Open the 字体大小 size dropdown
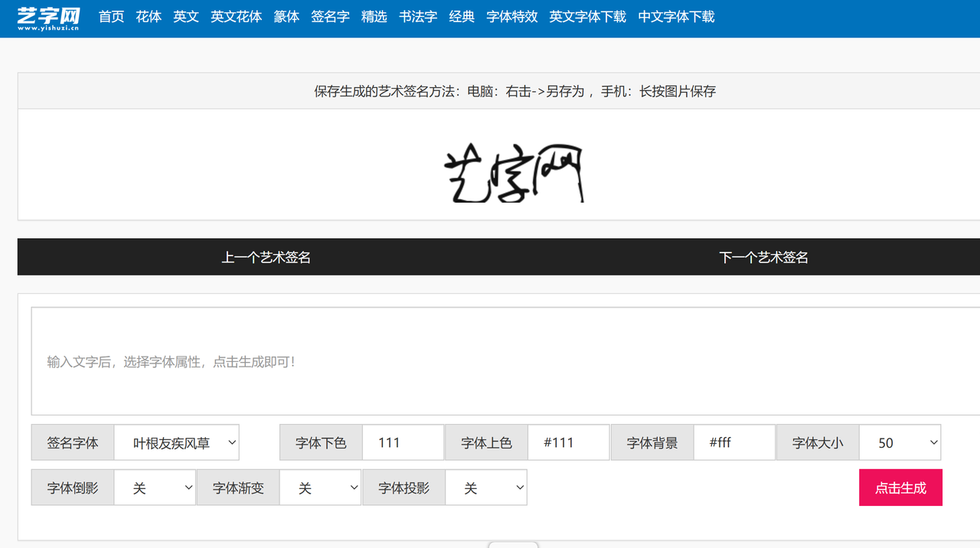This screenshot has width=980, height=548. (x=900, y=443)
